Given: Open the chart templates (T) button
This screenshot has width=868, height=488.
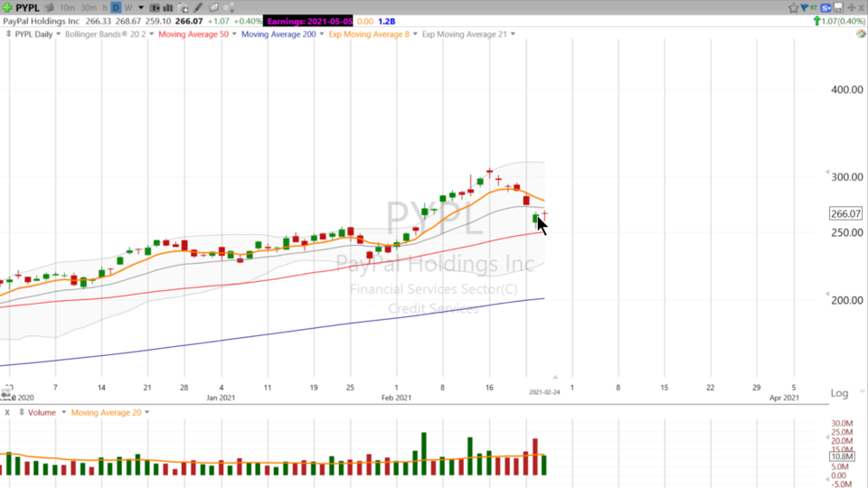Looking at the screenshot, I should [155, 8].
